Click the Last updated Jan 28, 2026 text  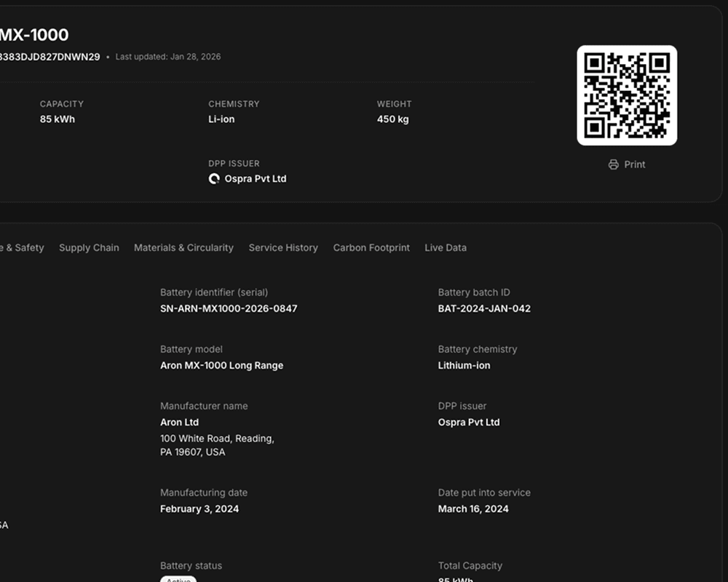[168, 56]
